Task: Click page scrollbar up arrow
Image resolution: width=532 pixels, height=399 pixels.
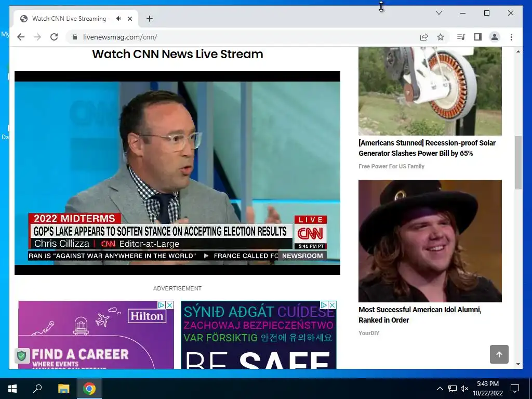Action: pos(518,51)
